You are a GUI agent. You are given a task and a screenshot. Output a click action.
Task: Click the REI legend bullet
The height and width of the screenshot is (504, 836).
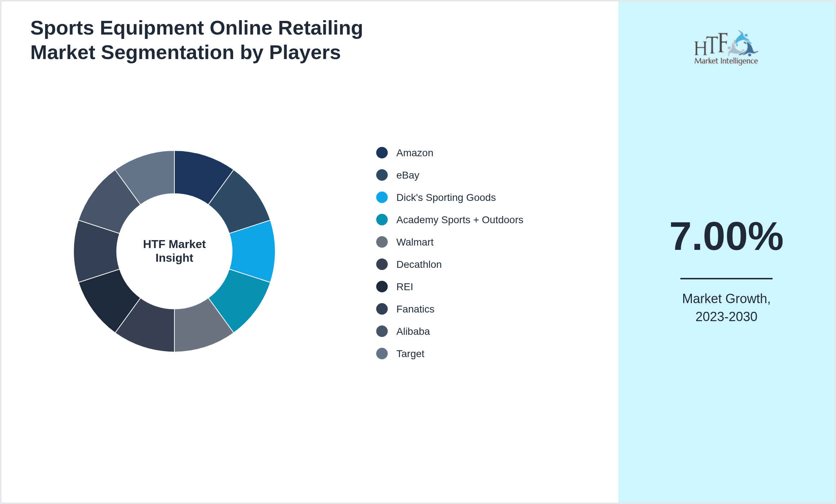tap(382, 287)
